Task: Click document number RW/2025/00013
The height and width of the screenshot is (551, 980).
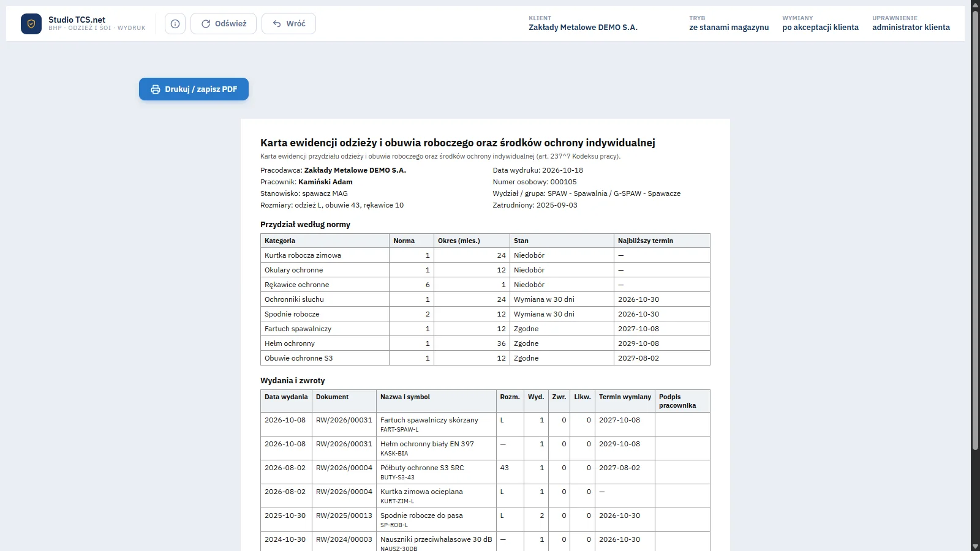Action: (x=344, y=515)
